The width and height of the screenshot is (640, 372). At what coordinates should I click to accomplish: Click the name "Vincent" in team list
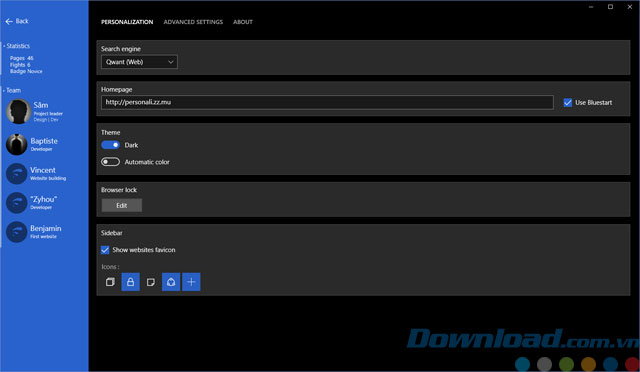pos(43,170)
